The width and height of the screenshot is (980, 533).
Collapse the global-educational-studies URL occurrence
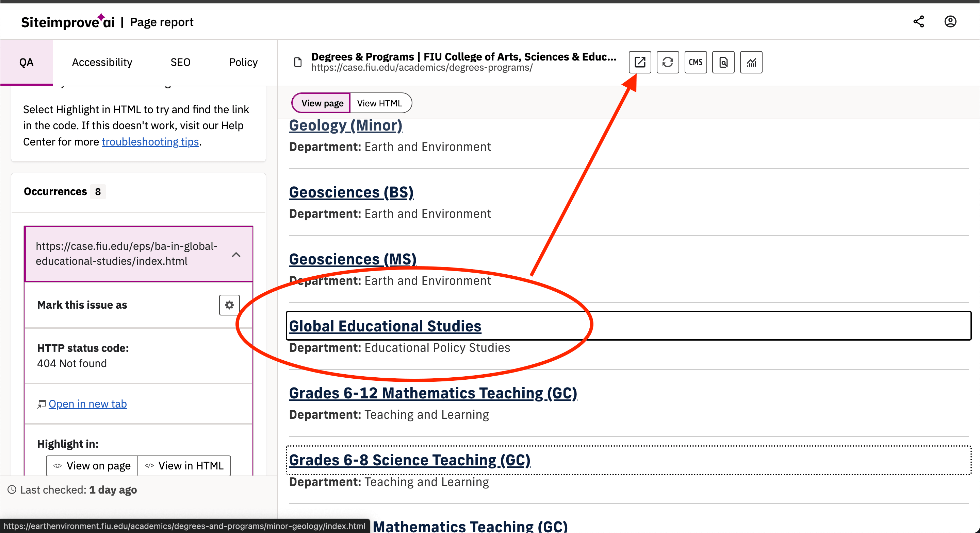236,254
